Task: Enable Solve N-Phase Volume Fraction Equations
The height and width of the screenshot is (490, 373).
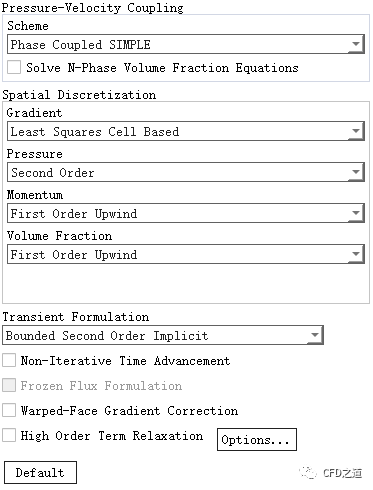Action: pos(14,67)
